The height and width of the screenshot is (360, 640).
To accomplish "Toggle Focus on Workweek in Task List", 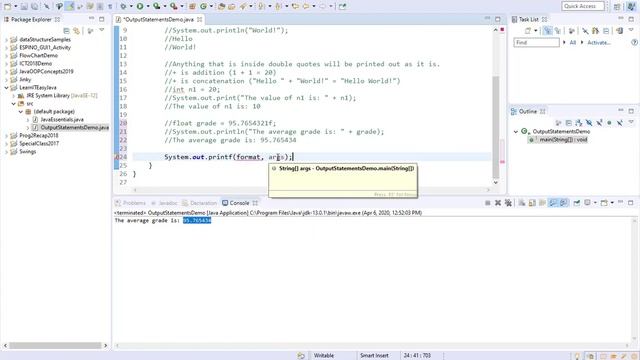I will [x=572, y=31].
